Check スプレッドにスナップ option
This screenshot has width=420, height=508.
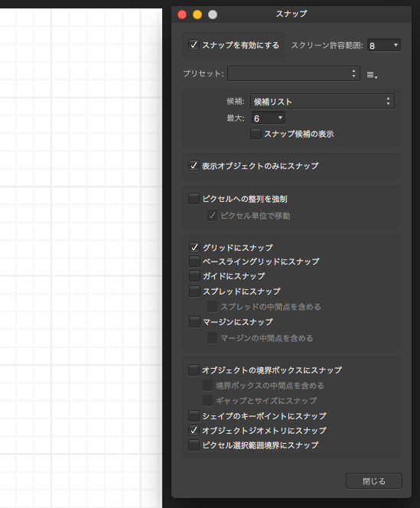pos(194,291)
